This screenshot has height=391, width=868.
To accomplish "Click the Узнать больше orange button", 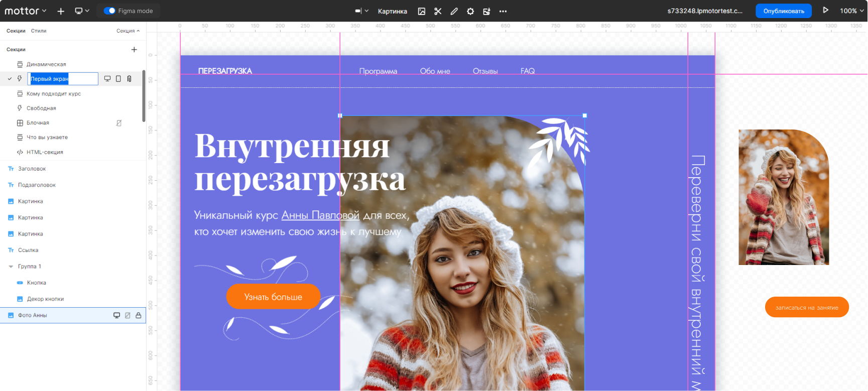I will pyautogui.click(x=273, y=297).
